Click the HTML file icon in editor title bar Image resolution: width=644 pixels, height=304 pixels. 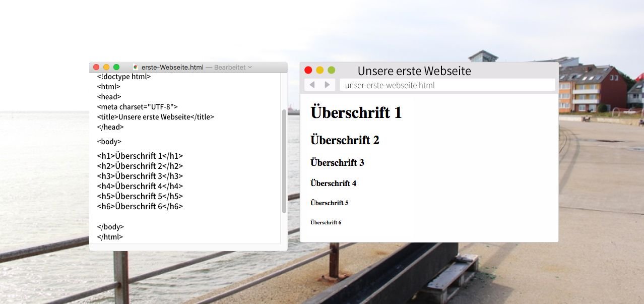tap(136, 67)
